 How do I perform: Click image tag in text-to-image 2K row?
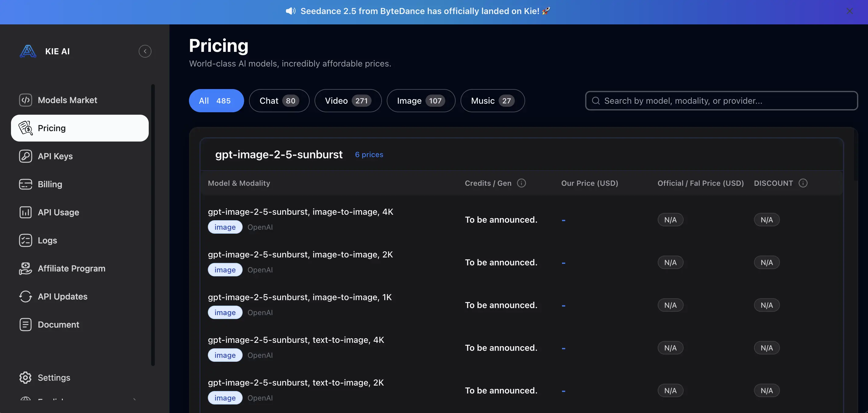(225, 398)
